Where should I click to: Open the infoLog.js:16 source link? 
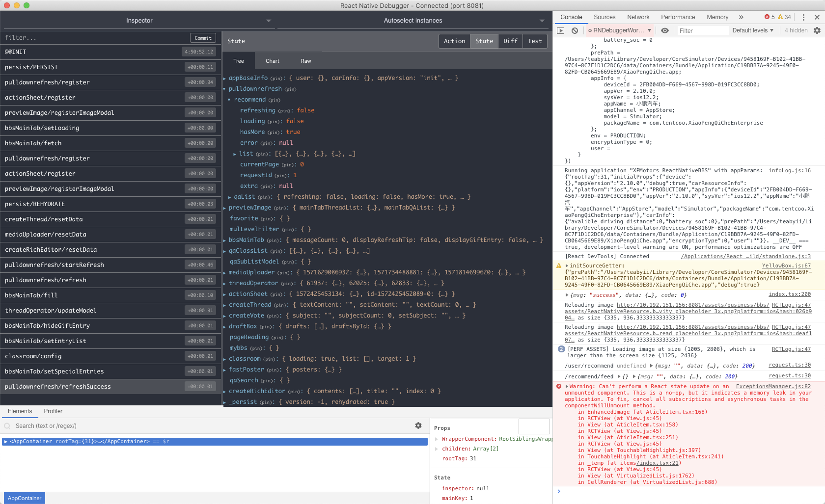(790, 171)
